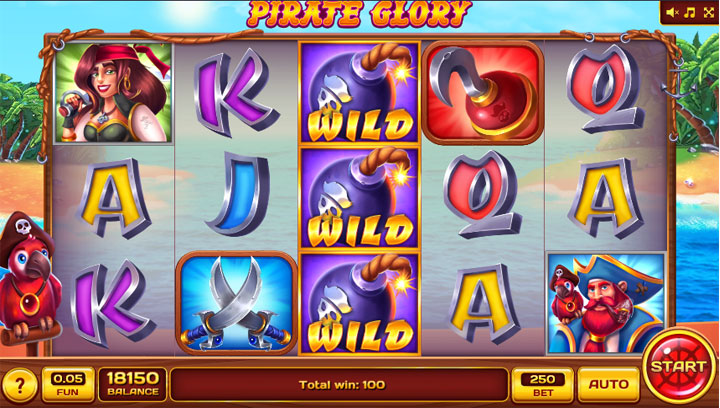Enable AUTO spin mode

point(608,385)
